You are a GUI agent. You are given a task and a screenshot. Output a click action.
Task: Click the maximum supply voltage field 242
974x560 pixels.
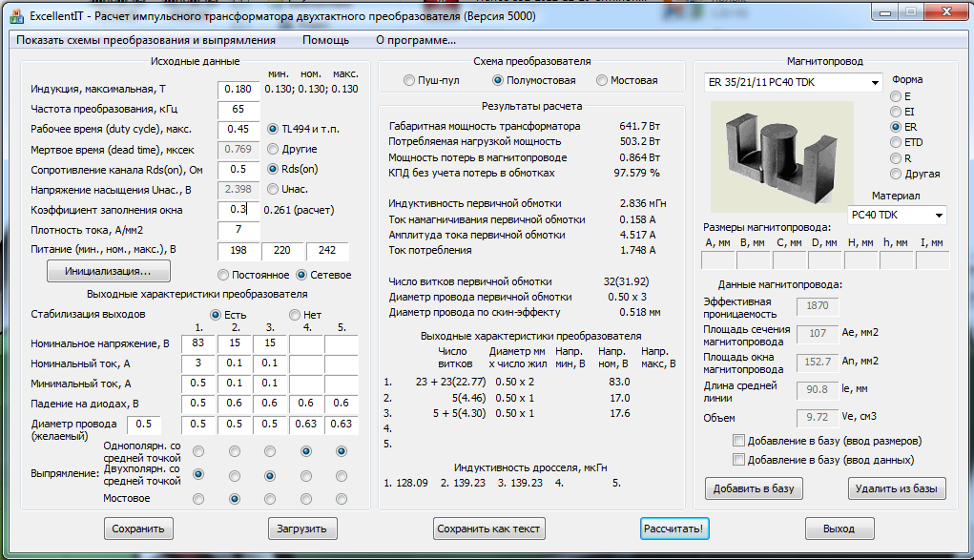click(327, 251)
